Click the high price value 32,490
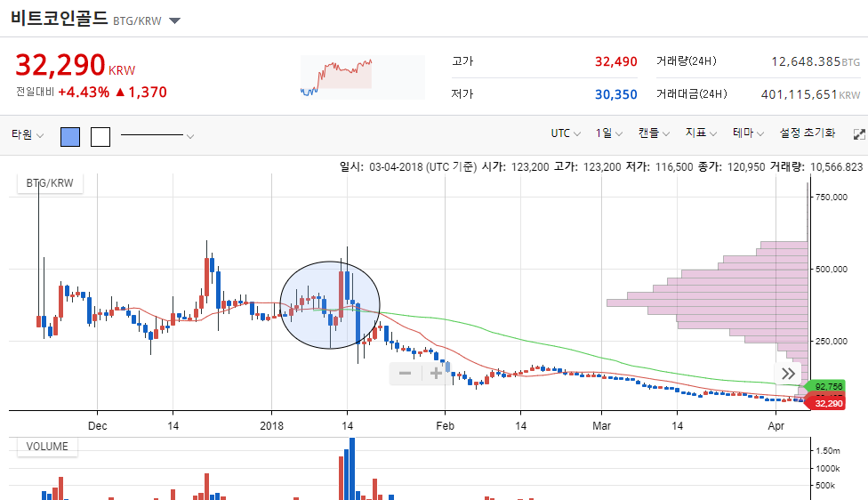868x500 pixels. pyautogui.click(x=616, y=61)
